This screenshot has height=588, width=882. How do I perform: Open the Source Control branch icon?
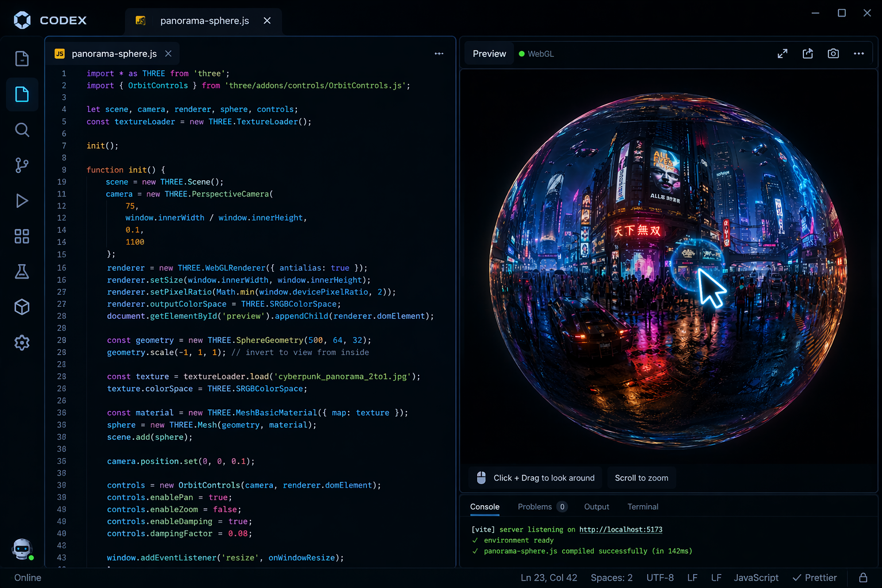point(22,165)
